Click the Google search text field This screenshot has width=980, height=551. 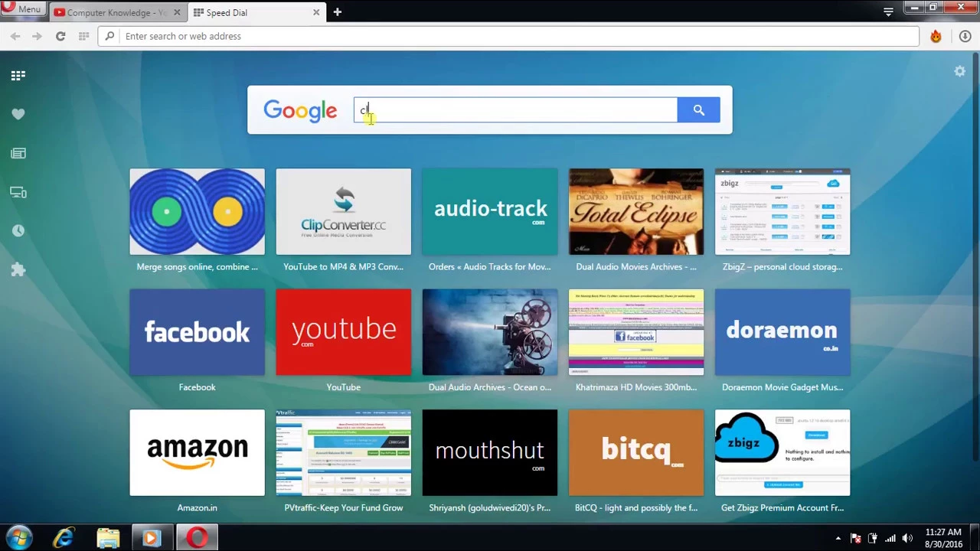click(x=515, y=110)
